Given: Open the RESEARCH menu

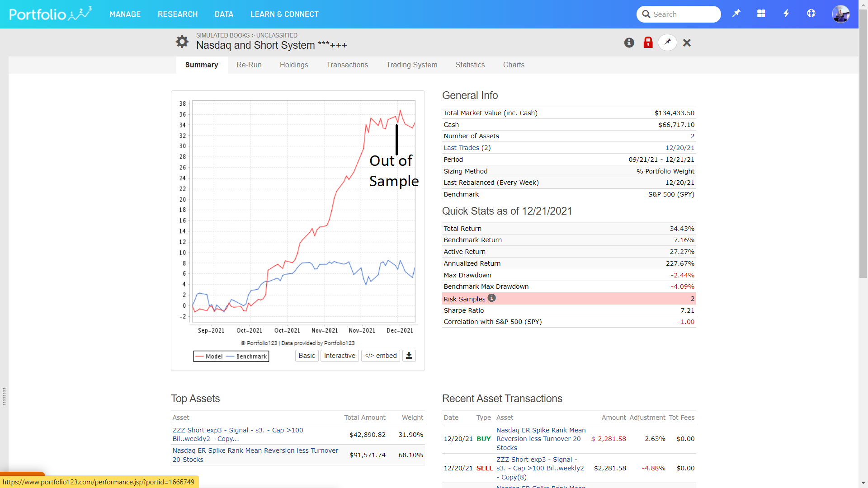Looking at the screenshot, I should tap(178, 14).
